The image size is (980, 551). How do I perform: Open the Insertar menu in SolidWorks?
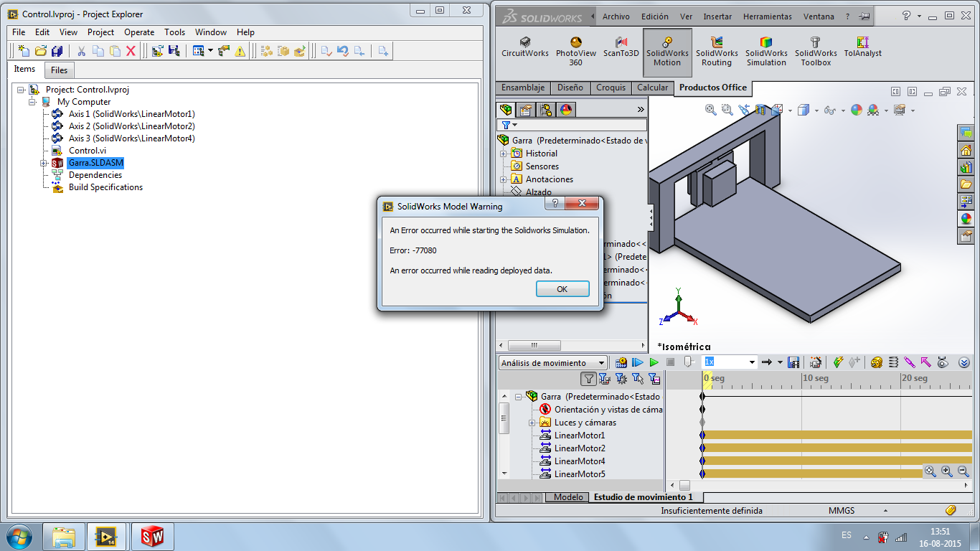pyautogui.click(x=717, y=17)
